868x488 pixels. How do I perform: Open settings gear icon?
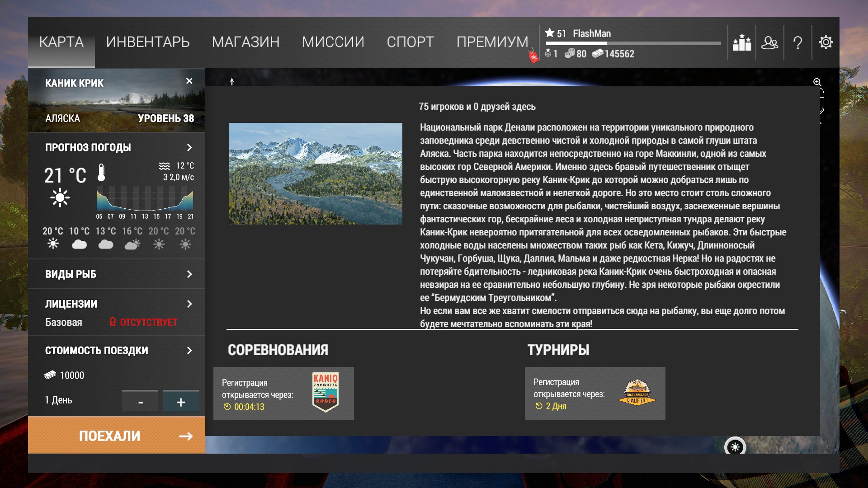pyautogui.click(x=826, y=42)
